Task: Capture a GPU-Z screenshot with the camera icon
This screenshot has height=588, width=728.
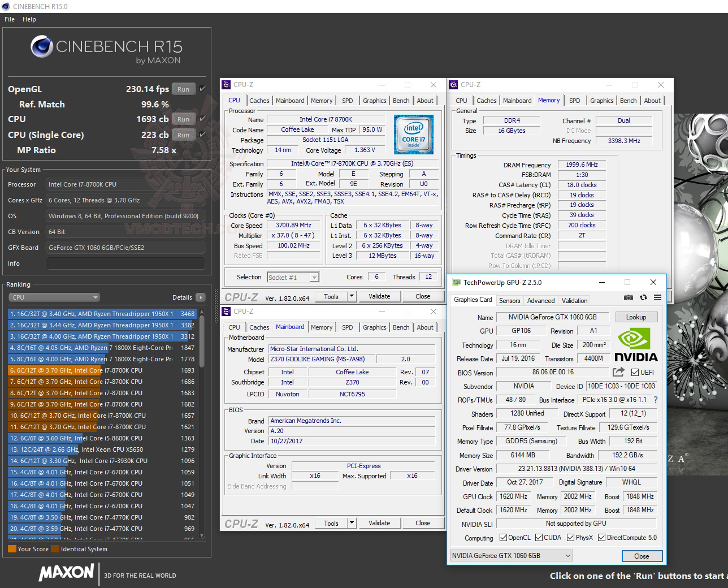Action: (629, 297)
